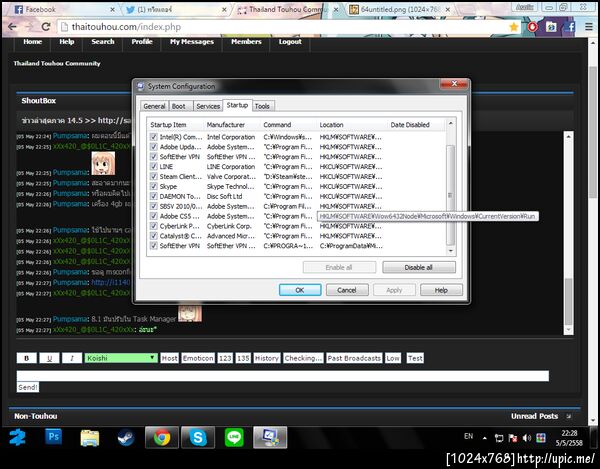Switch to Chrome in the taskbar

pyautogui.click(x=161, y=437)
